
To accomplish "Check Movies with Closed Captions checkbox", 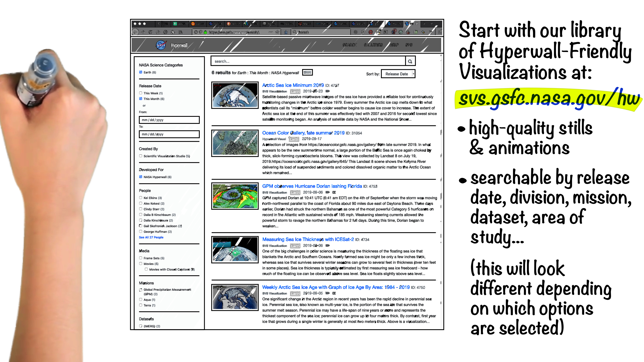I will [x=146, y=269].
